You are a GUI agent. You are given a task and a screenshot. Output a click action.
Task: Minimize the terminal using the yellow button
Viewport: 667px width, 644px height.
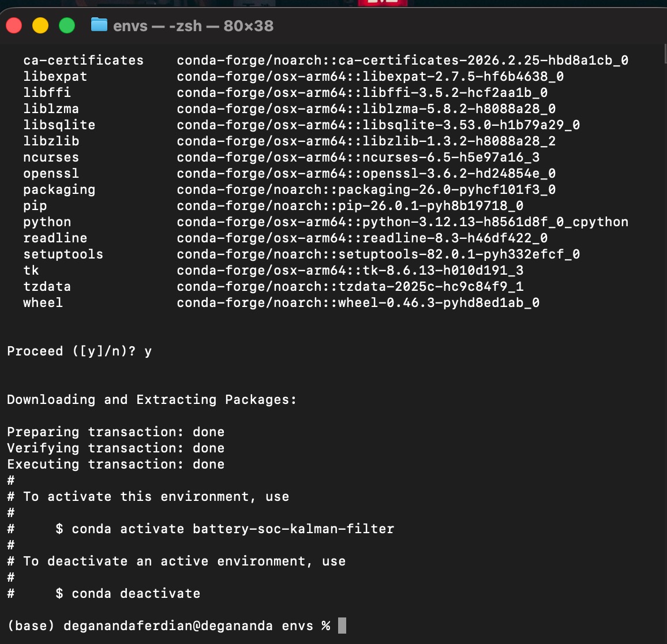pyautogui.click(x=40, y=25)
